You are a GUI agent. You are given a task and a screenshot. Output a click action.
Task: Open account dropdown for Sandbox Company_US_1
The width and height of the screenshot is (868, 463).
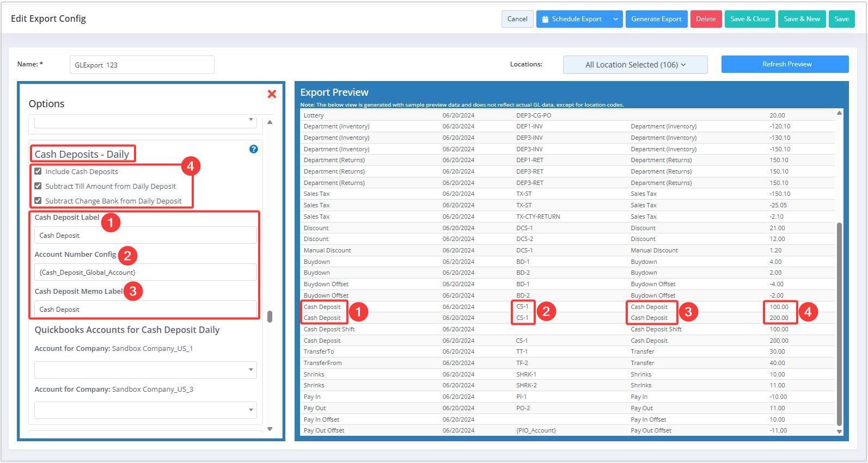pyautogui.click(x=145, y=369)
